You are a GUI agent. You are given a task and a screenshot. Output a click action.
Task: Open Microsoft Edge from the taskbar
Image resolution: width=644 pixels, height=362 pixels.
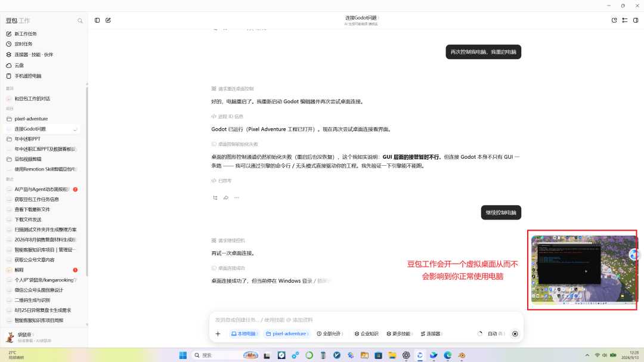tap(448, 355)
